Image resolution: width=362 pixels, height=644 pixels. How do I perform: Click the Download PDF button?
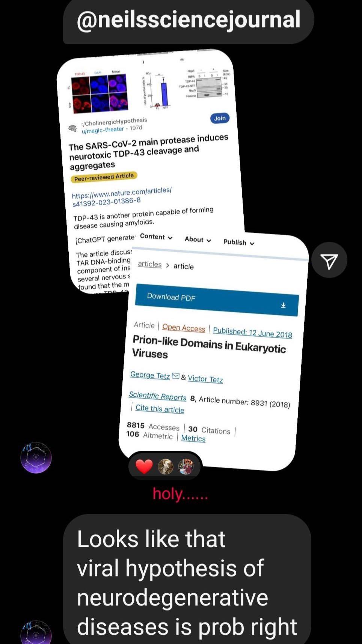[x=217, y=300]
